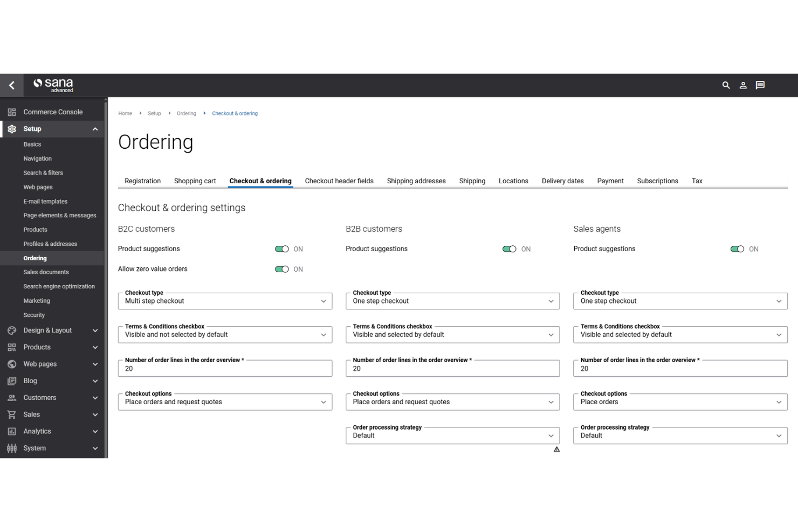Expand the Design & Layout chevron
Viewport: 798px width, 532px height.
(x=95, y=330)
